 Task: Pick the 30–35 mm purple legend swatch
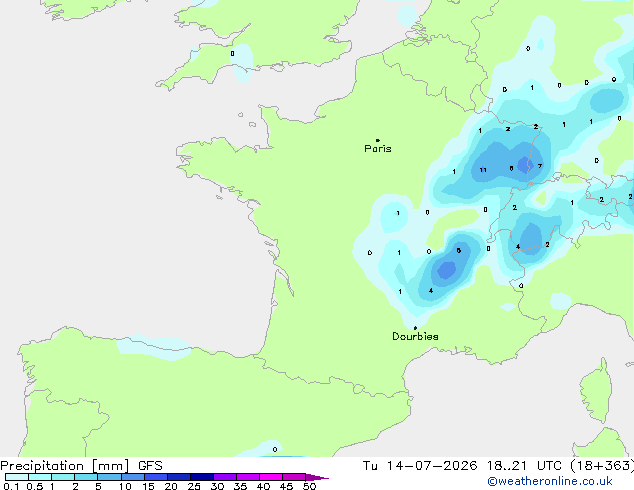[x=225, y=477]
